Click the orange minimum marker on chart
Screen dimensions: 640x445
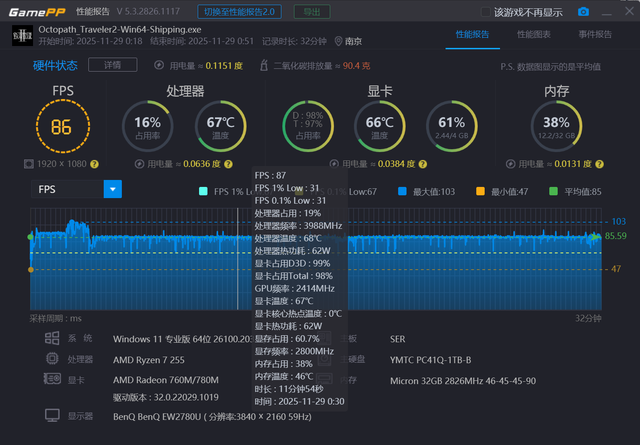point(31,269)
